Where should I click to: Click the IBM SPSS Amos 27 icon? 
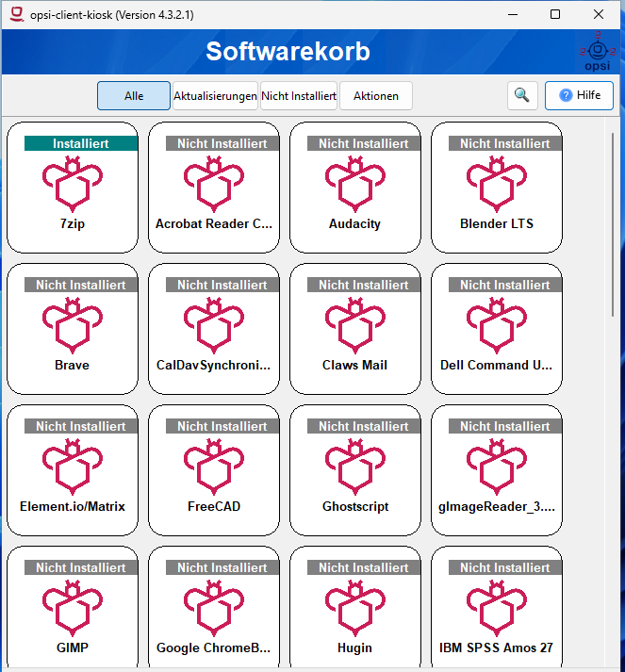[497, 608]
